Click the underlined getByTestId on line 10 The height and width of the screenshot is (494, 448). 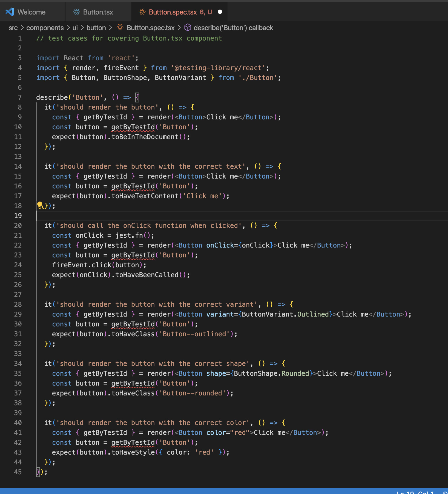tap(133, 127)
